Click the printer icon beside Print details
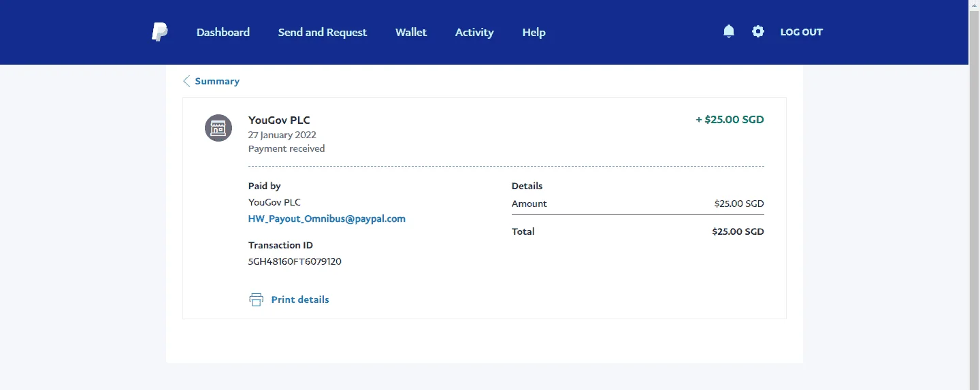The width and height of the screenshot is (980, 390). [256, 299]
